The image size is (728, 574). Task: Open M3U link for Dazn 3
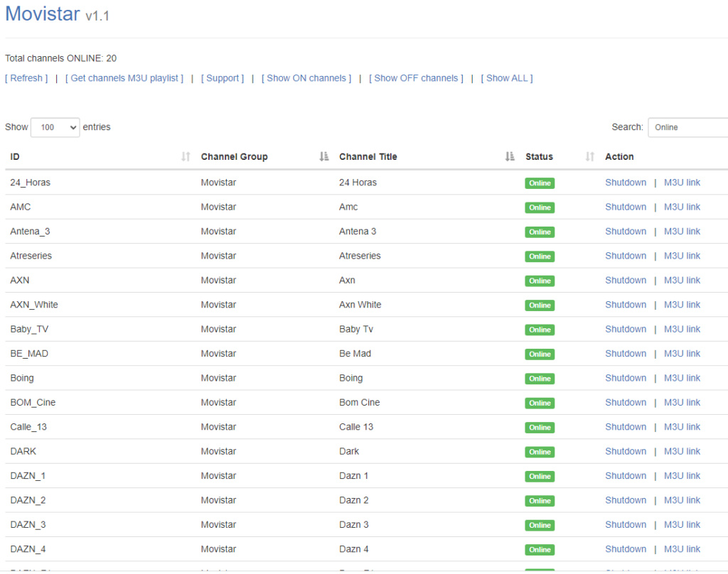pyautogui.click(x=682, y=524)
